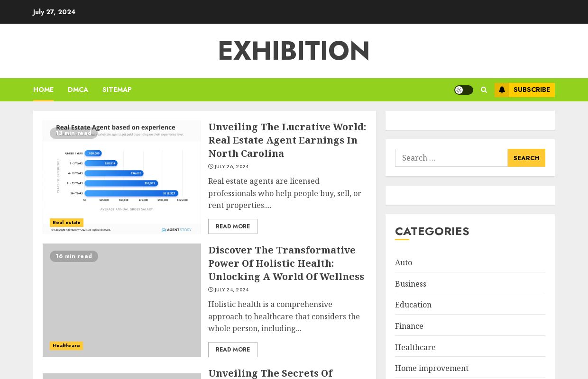The image size is (588, 379).
Task: Click Read More for holistic health article
Action: 233,350
